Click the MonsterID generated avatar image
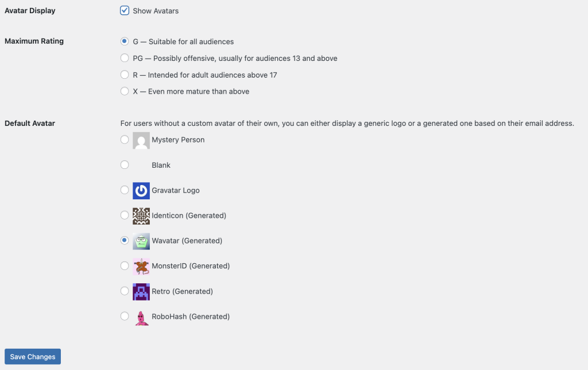 141,266
